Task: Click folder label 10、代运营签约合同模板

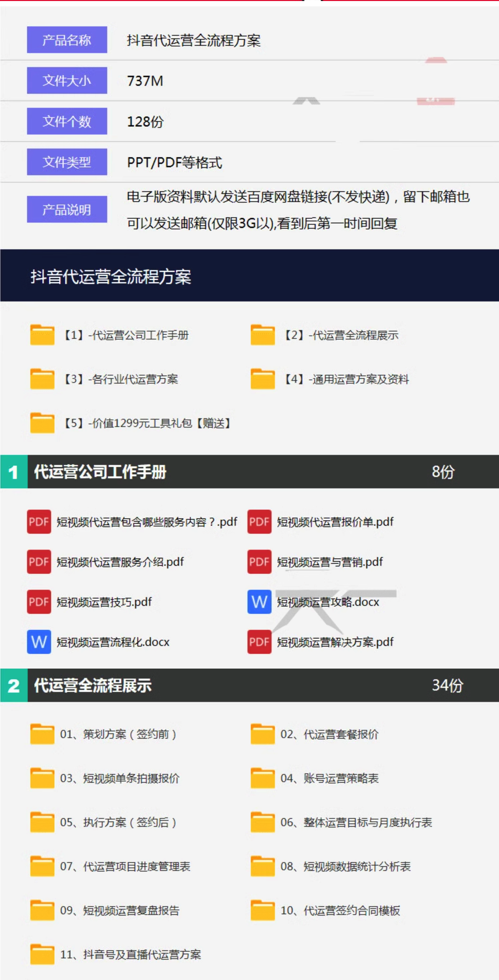Action: tap(340, 911)
